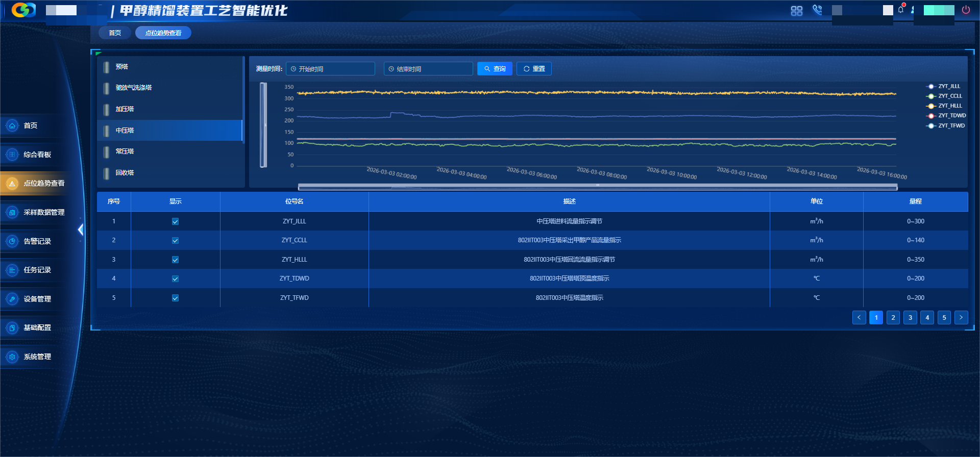This screenshot has height=457, width=980.
Task: Switch to the 首页 tab
Action: (x=115, y=33)
